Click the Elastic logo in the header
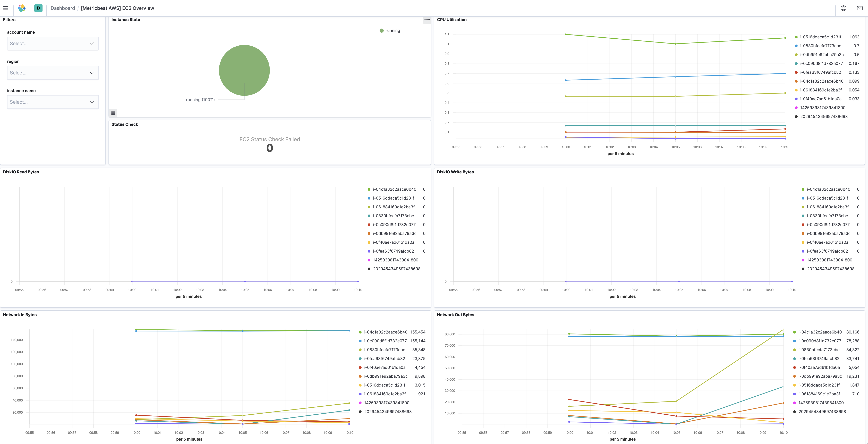Viewport: 868px width, 444px height. click(x=22, y=8)
